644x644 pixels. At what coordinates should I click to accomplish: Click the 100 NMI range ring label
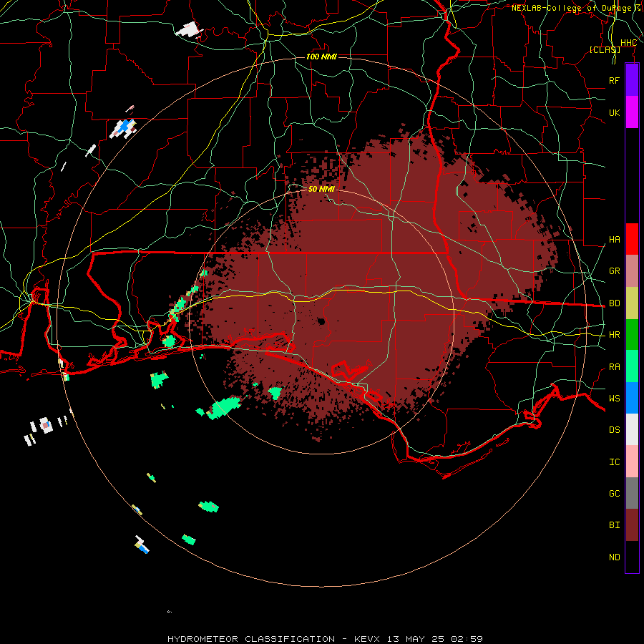click(x=321, y=57)
